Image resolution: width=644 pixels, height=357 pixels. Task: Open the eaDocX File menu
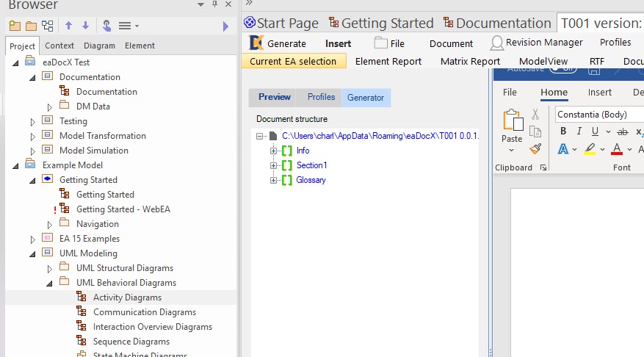389,43
